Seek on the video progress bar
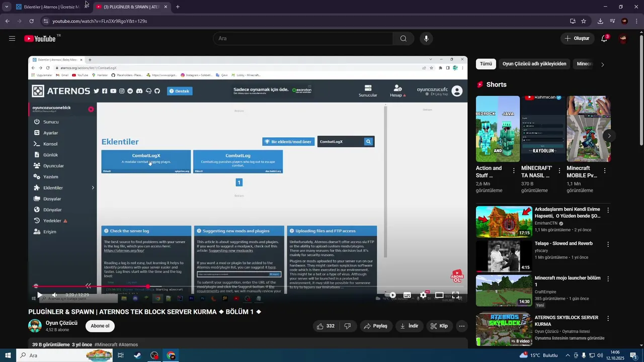 click(248, 287)
